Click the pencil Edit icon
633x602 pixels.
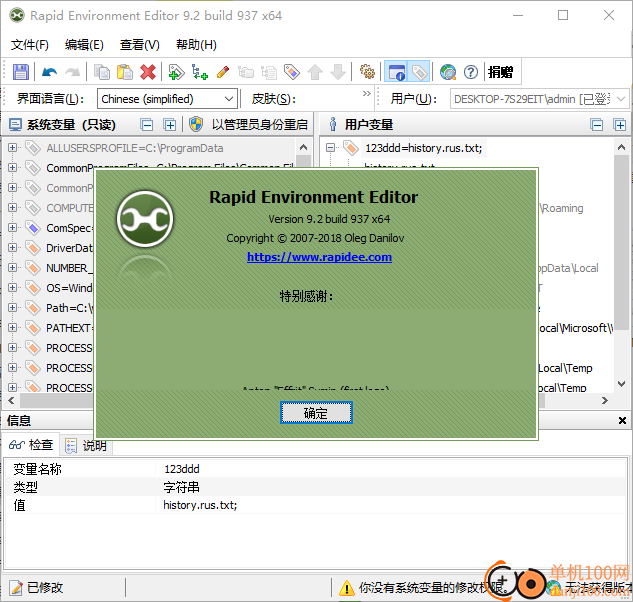pos(223,72)
